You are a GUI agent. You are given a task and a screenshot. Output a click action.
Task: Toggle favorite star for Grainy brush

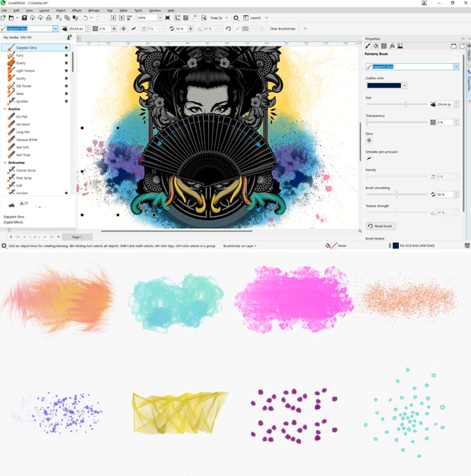66,63
